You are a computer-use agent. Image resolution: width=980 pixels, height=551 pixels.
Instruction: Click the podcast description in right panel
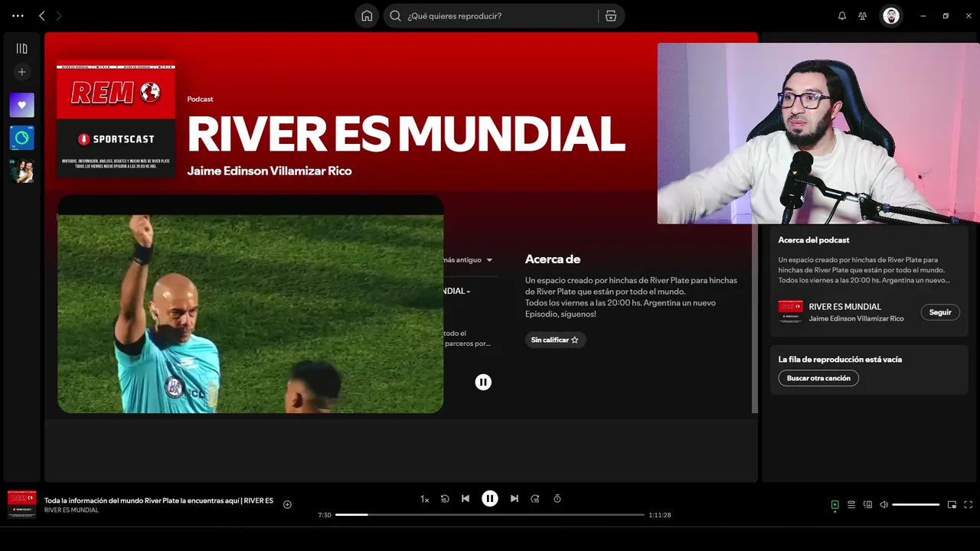(863, 270)
